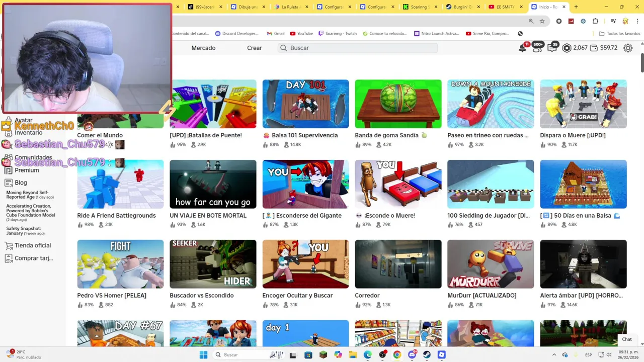Open Roblox app in the taskbar
The width and height of the screenshot is (644, 362).
click(441, 355)
